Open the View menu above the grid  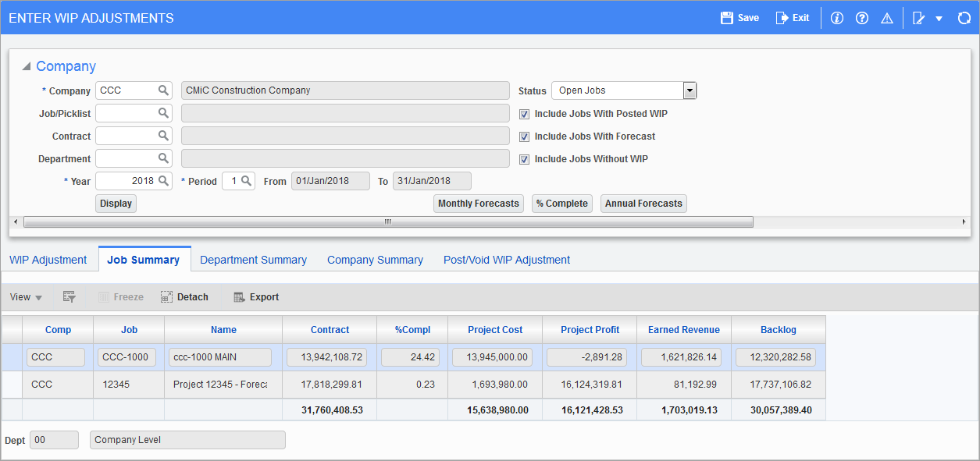(23, 296)
